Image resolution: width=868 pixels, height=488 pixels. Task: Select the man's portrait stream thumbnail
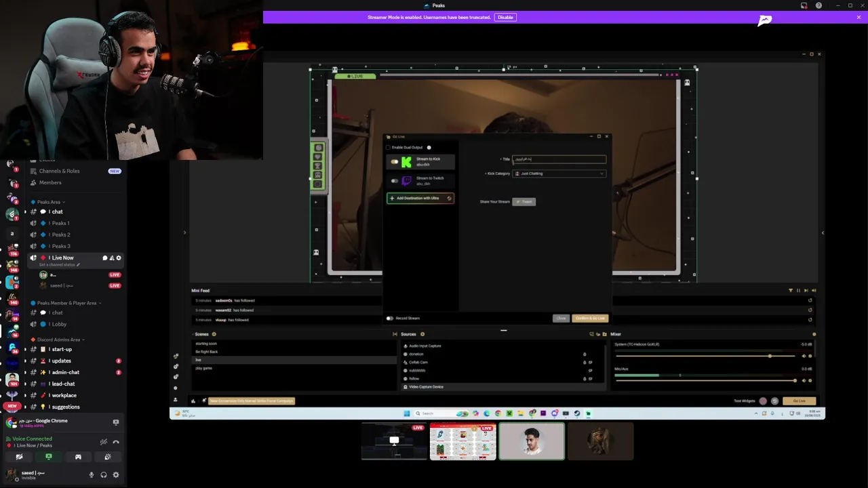[x=532, y=441]
